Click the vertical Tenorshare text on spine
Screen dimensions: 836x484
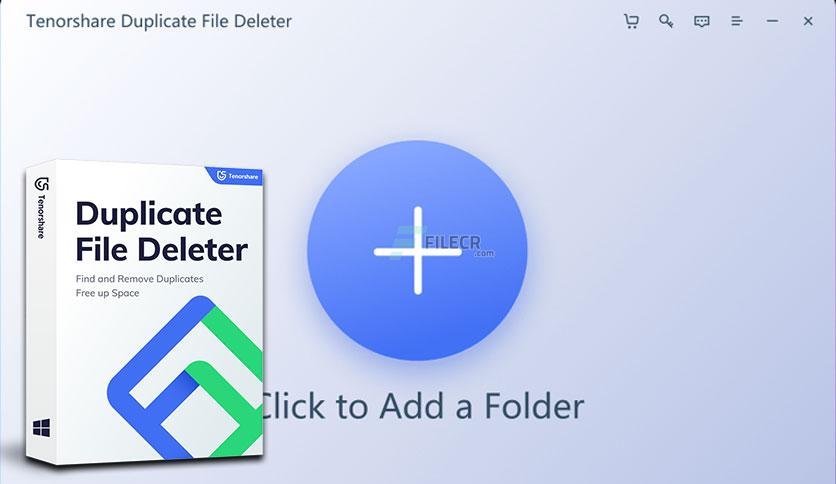41,216
